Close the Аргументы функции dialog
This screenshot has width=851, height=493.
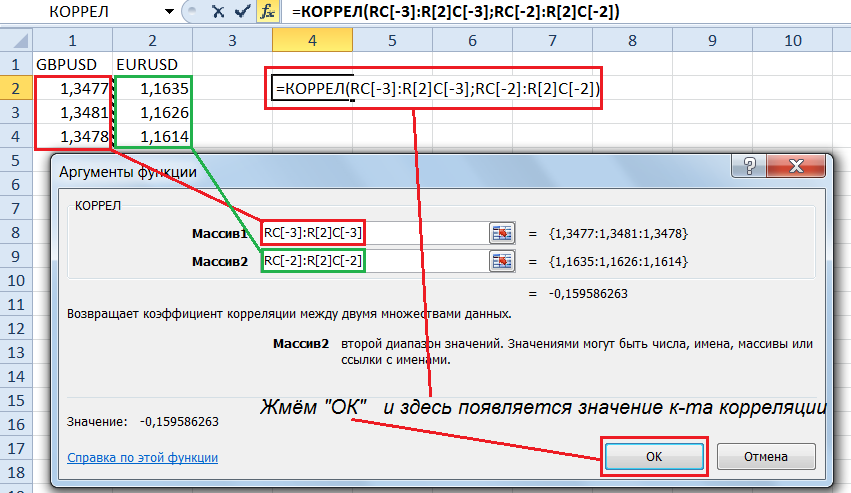[x=796, y=166]
